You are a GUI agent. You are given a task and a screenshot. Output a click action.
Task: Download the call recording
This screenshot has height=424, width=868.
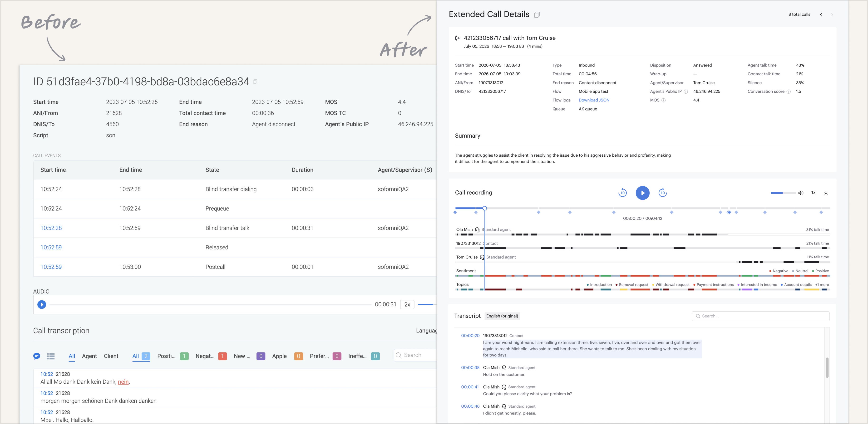tap(826, 193)
